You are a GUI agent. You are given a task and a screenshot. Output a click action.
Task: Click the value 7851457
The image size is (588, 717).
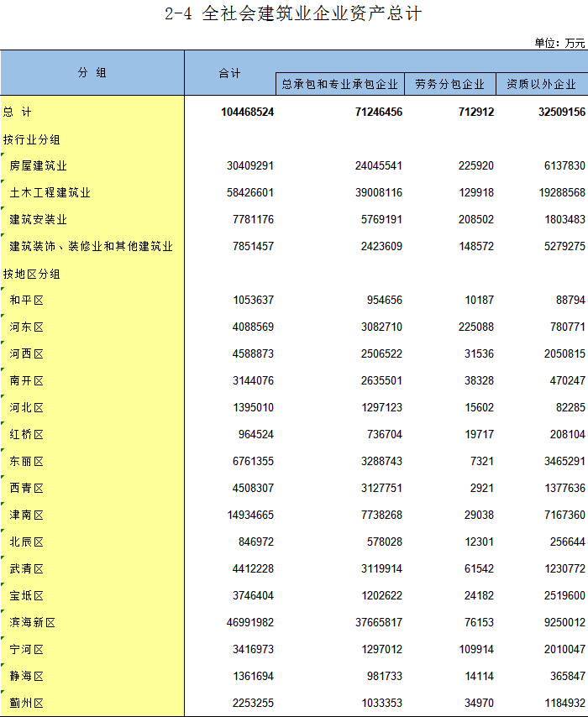tap(253, 247)
